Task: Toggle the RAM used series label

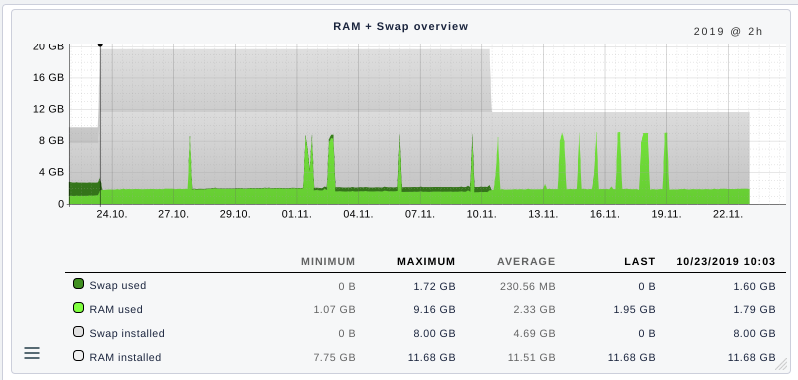Action: pos(116,309)
